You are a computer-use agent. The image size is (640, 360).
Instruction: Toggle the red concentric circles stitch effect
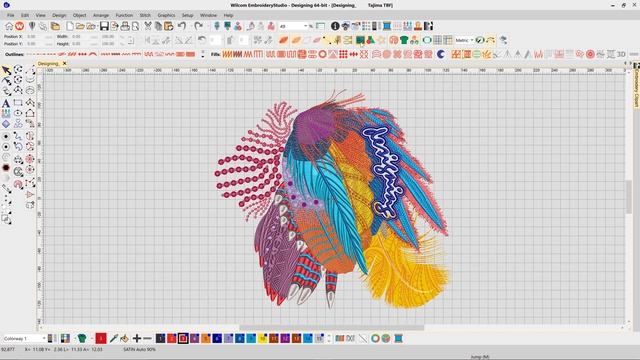coord(590,54)
